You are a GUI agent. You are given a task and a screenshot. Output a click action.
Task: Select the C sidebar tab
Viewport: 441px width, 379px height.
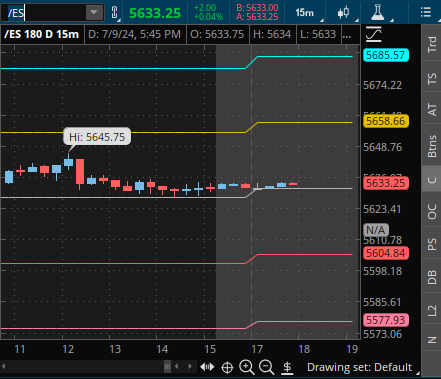(x=432, y=180)
